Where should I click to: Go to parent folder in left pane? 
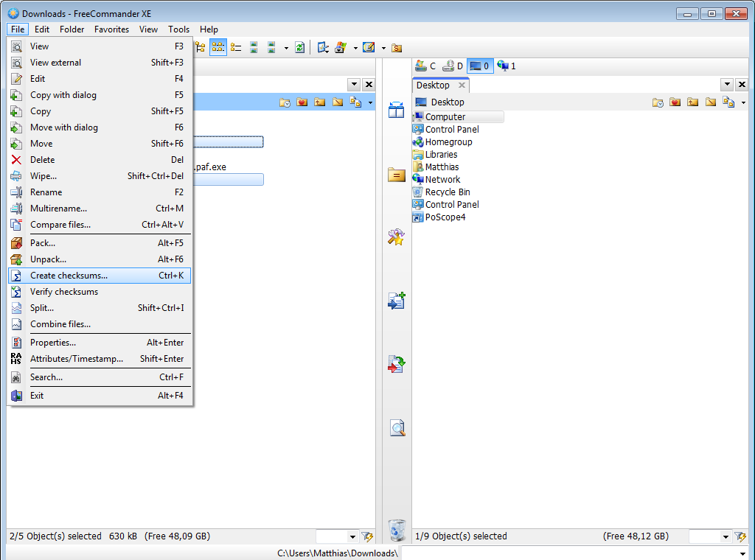click(x=320, y=102)
